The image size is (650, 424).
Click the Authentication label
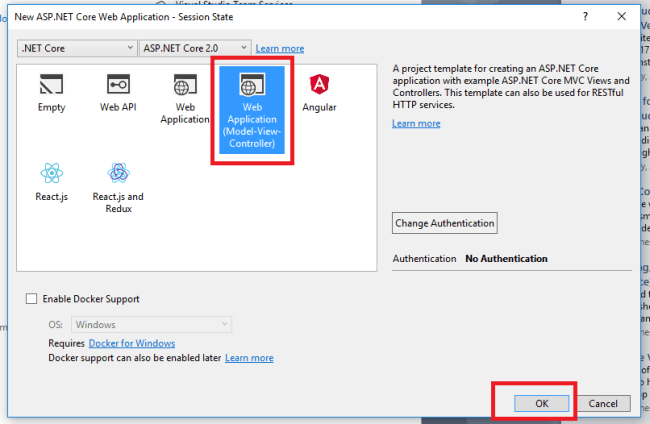(x=424, y=259)
